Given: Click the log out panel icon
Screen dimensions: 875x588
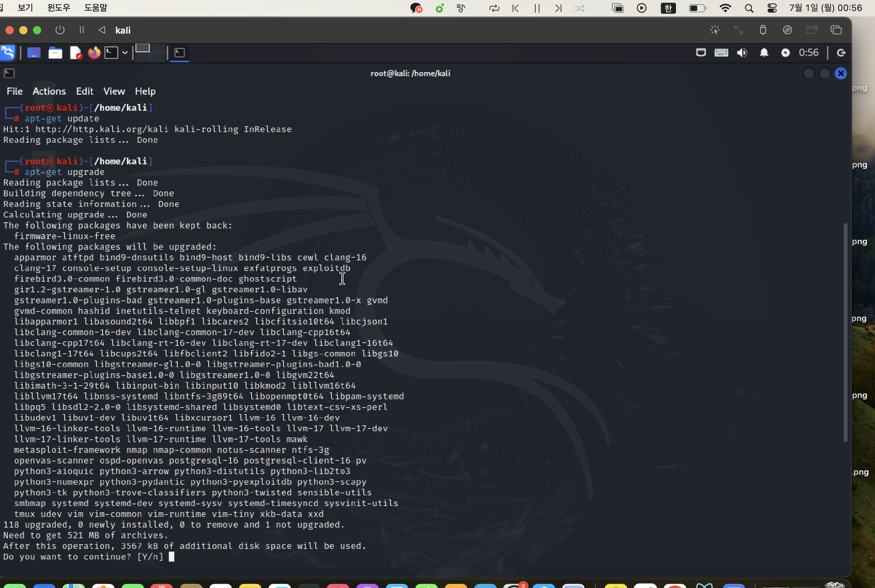Looking at the screenshot, I should pos(841,52).
